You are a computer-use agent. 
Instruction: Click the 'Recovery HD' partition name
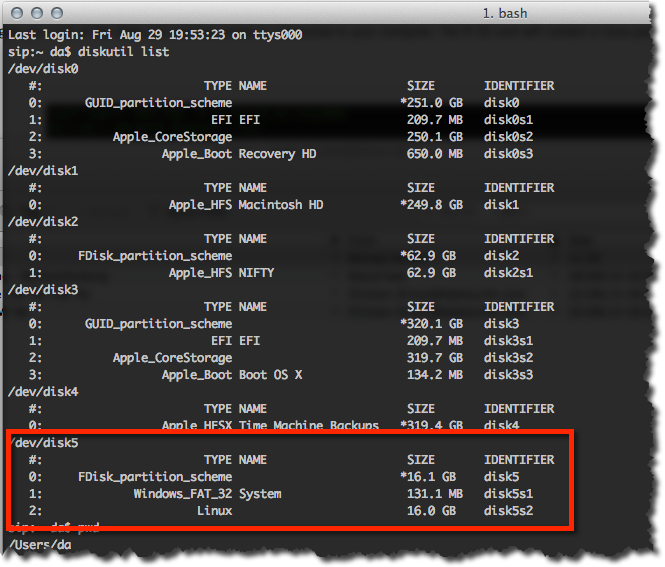point(277,154)
